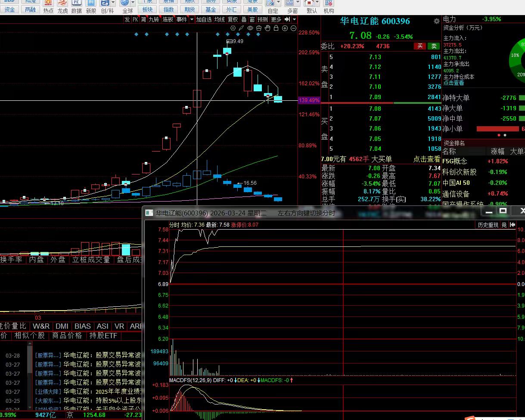Viewport: 525px width, 420px height.
Task: Select the F5G概念 row in 资金排名
Action: (484, 161)
